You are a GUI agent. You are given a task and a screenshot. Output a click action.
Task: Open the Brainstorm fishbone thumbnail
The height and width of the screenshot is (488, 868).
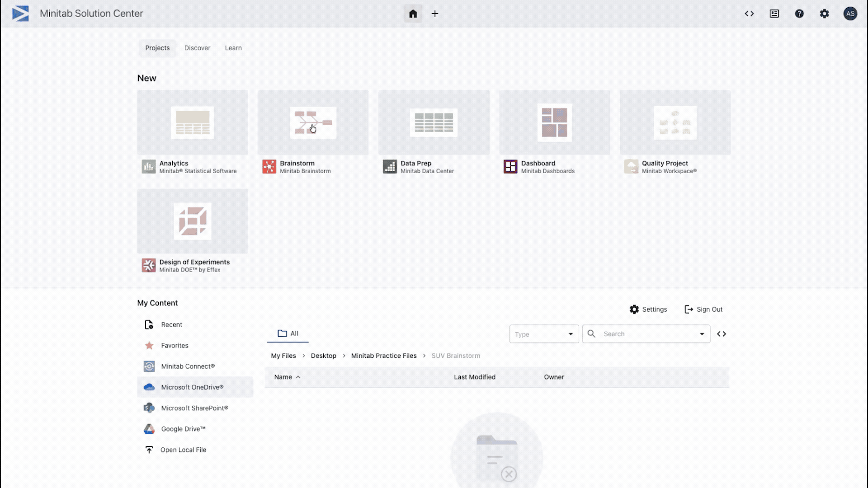[313, 122]
